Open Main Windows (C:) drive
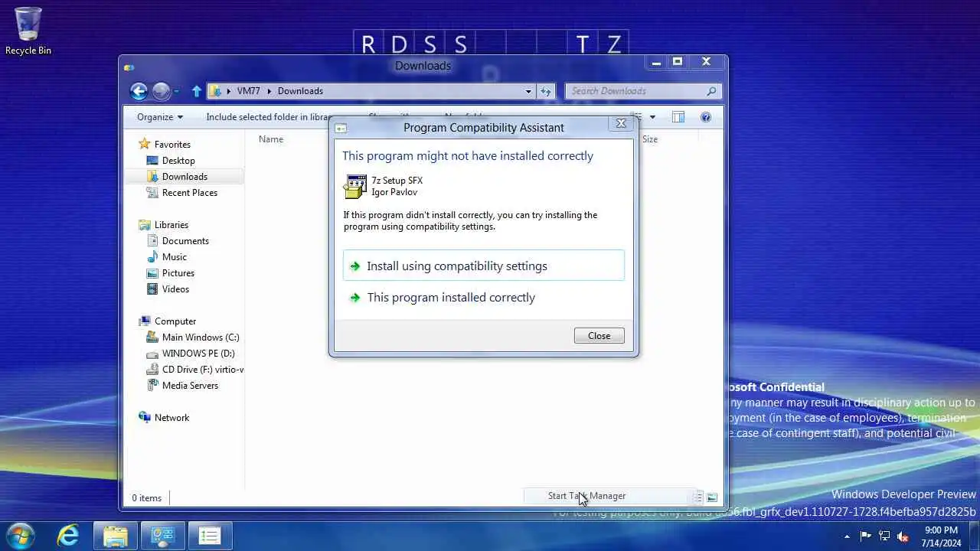980x551 pixels. pyautogui.click(x=201, y=337)
